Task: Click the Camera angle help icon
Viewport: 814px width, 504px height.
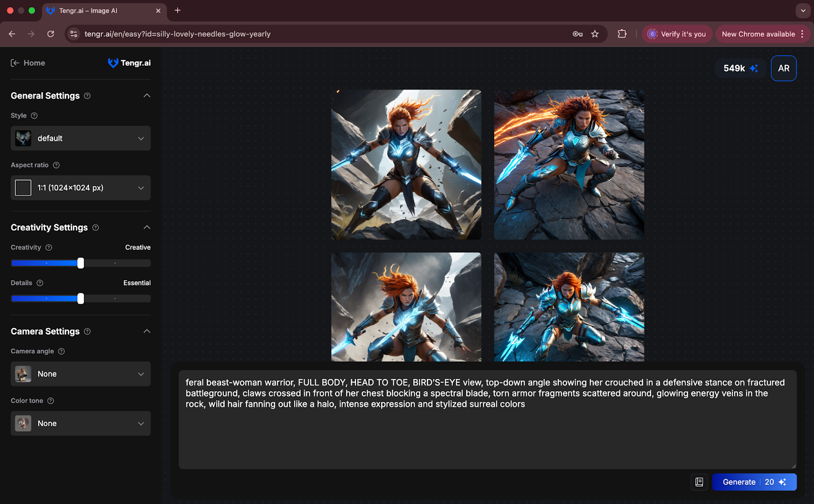Action: pos(62,351)
